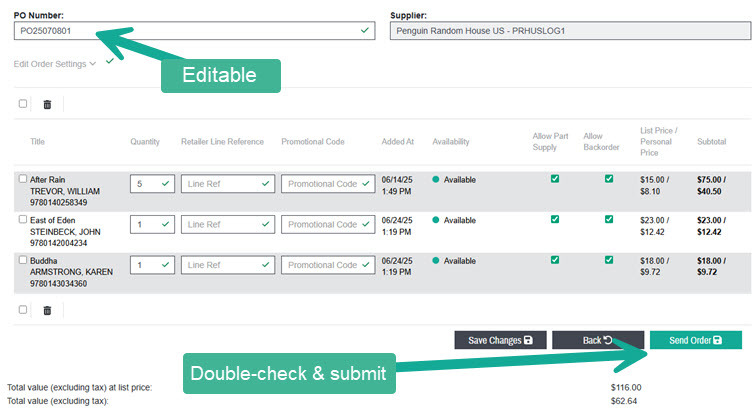This screenshot has height=415, width=755.
Task: Click the Back button
Action: click(x=598, y=340)
